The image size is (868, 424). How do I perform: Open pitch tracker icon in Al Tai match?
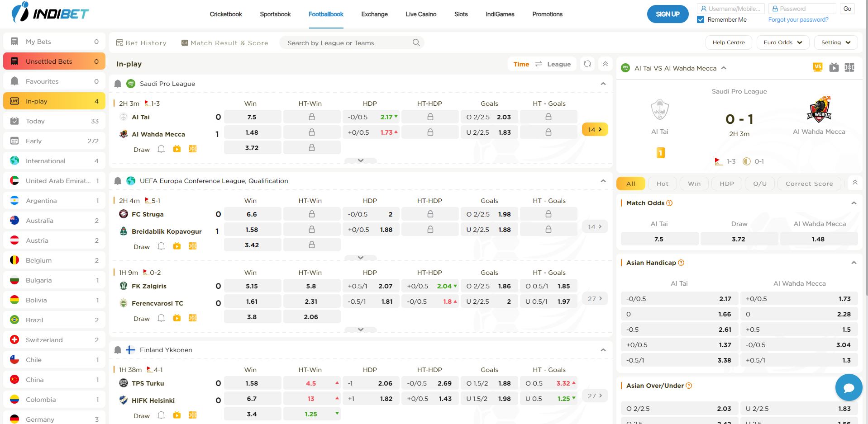tap(193, 149)
